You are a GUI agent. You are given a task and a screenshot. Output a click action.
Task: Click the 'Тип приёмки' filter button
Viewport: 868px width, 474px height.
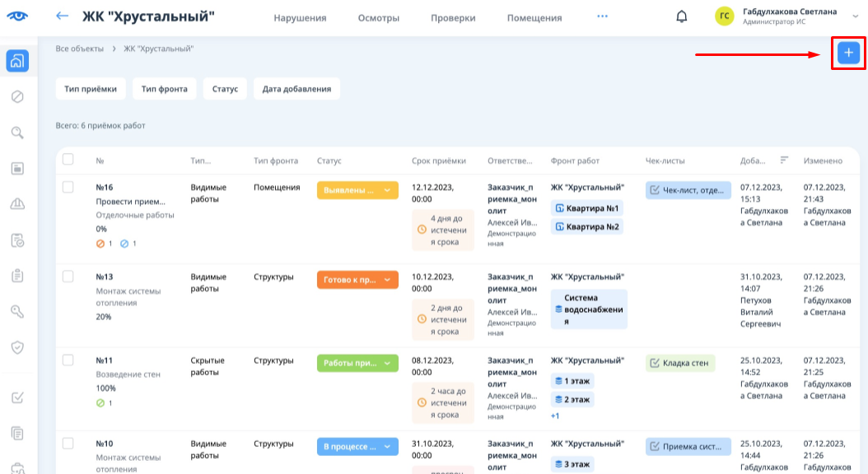(x=91, y=89)
